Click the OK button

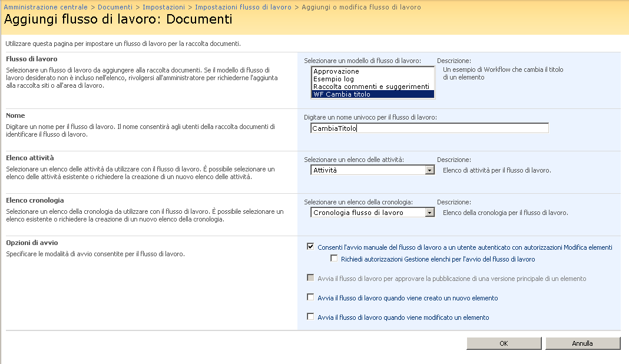(504, 343)
